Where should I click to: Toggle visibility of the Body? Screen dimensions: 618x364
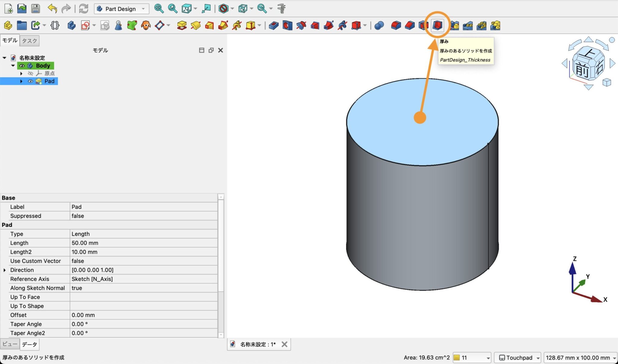click(22, 66)
